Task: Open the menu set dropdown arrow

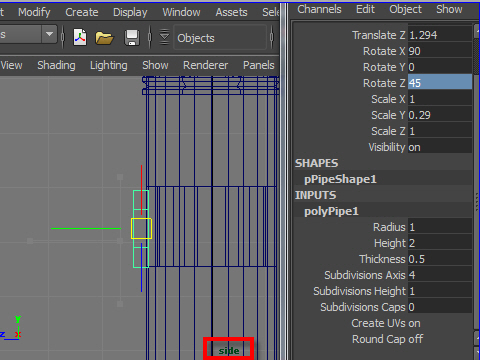Action: (49, 34)
